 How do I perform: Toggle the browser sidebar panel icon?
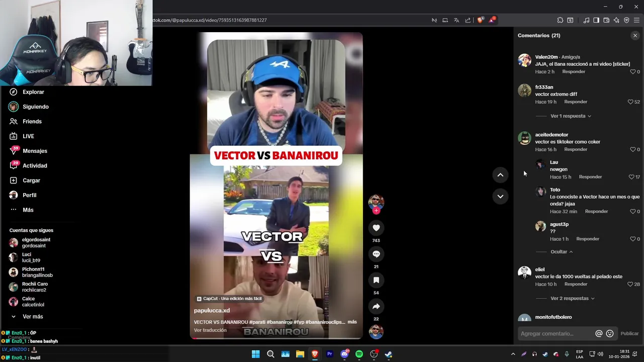[x=596, y=20]
